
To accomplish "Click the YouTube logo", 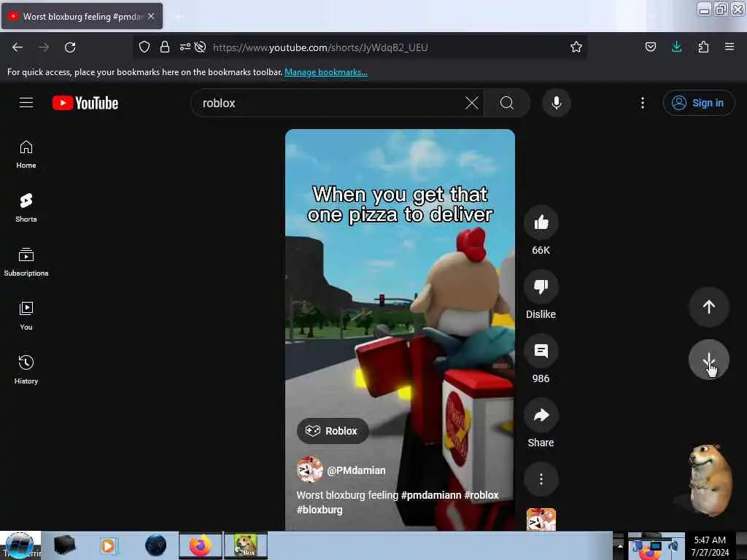I will (x=85, y=103).
